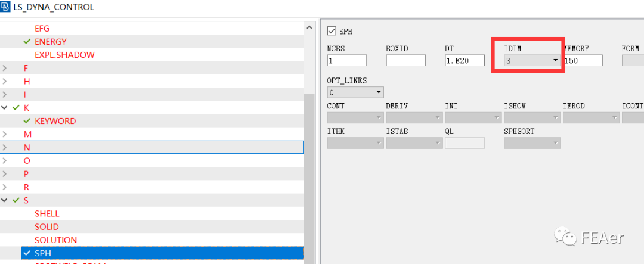
Task: Click the NCBS input field
Action: tap(346, 61)
